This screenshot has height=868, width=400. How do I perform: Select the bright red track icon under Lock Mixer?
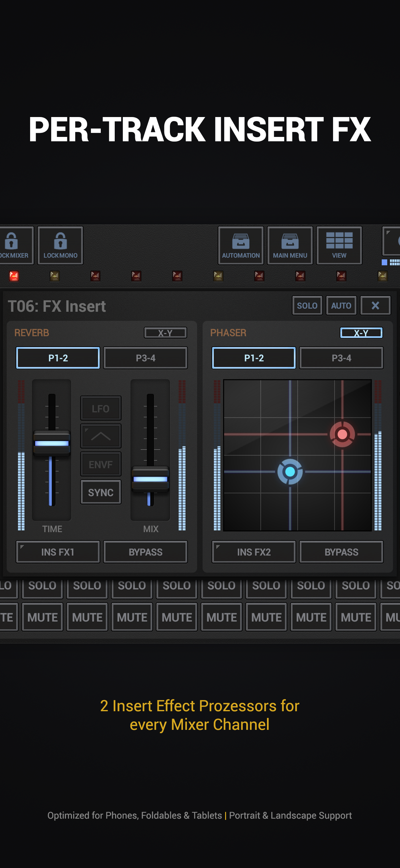(x=14, y=276)
